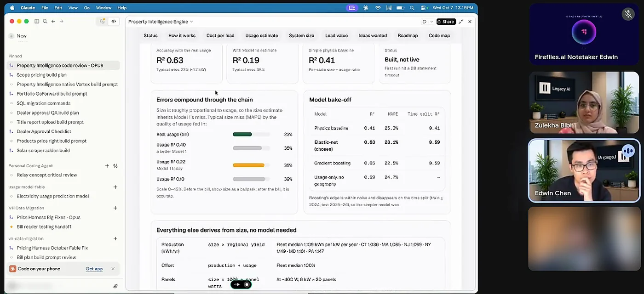Dismiss the Code on your phone banner
The height and width of the screenshot is (294, 644).
coord(113,269)
